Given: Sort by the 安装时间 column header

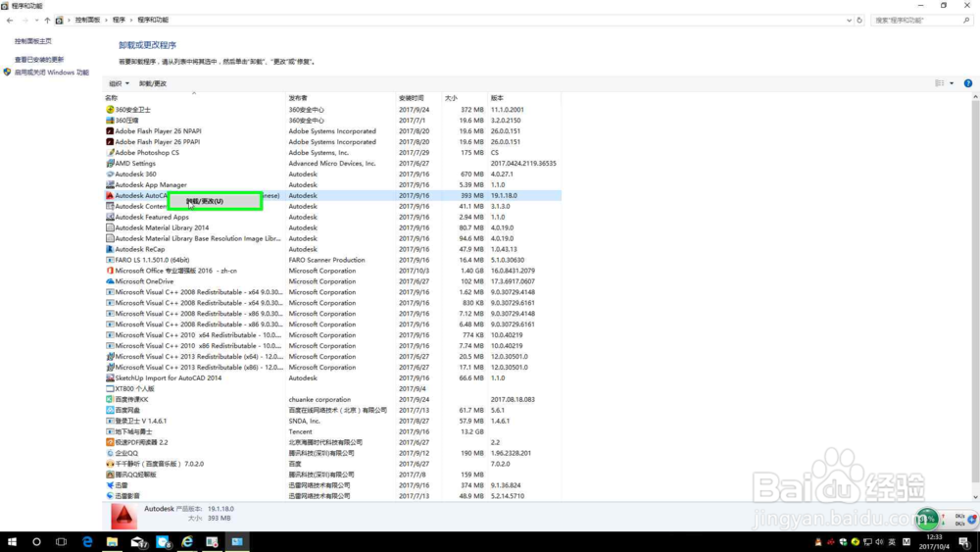Looking at the screenshot, I should click(x=418, y=97).
